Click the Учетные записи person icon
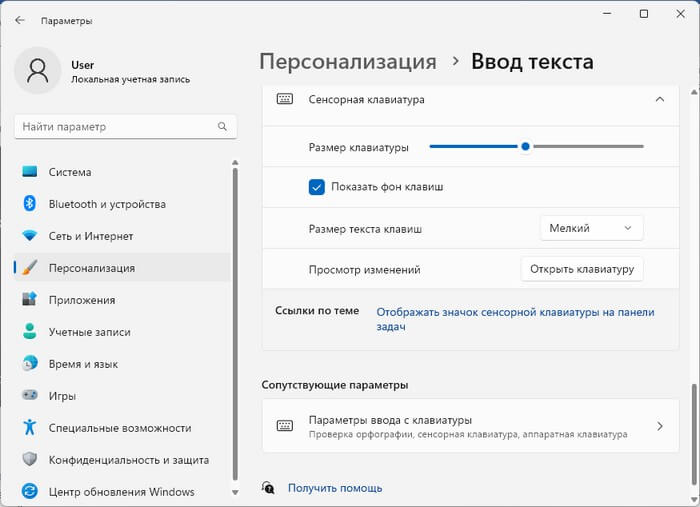Viewport: 700px width, 507px height. 29,331
